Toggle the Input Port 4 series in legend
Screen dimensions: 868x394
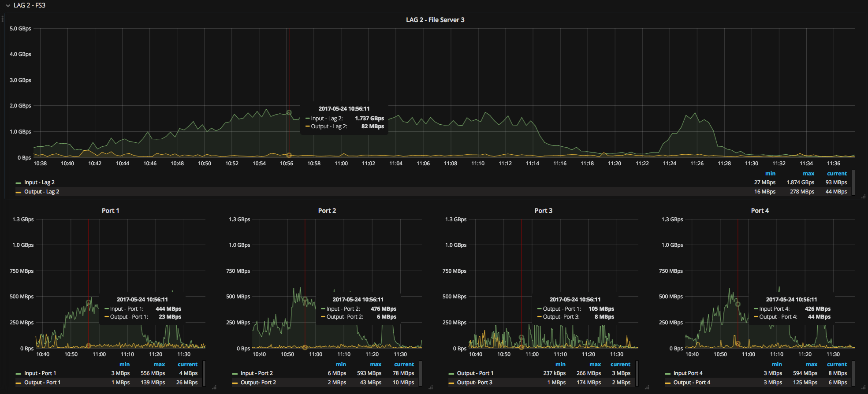tap(688, 373)
